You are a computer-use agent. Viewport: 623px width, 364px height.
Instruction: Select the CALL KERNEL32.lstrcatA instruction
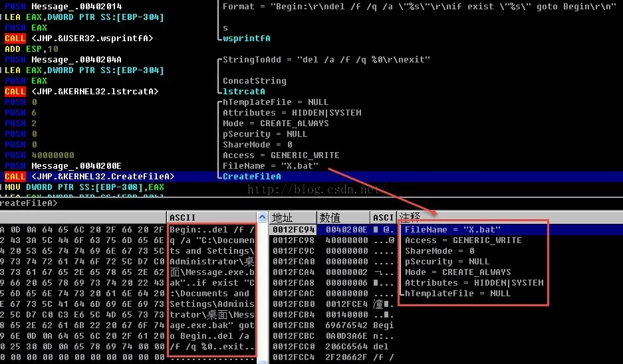pyautogui.click(x=82, y=92)
